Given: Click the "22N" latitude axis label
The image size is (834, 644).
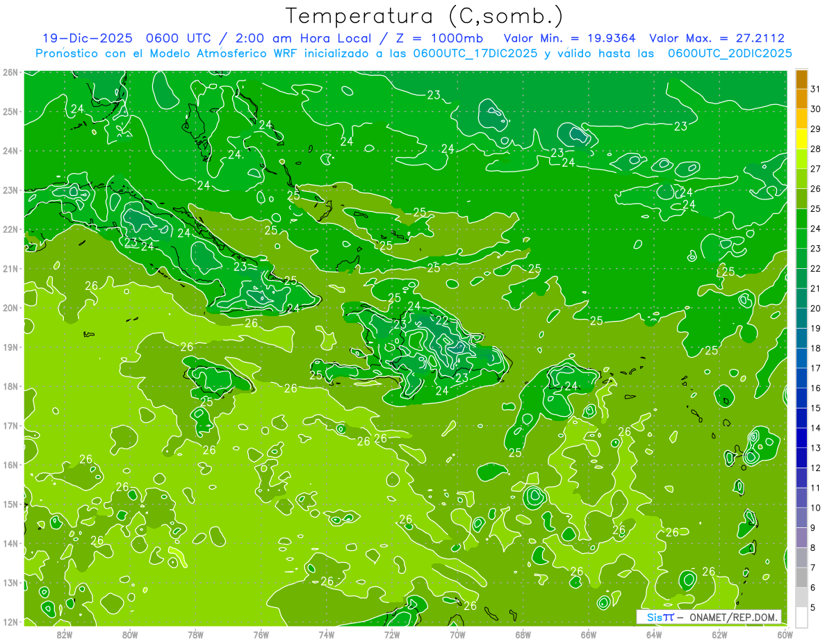Looking at the screenshot, I should 10,229.
